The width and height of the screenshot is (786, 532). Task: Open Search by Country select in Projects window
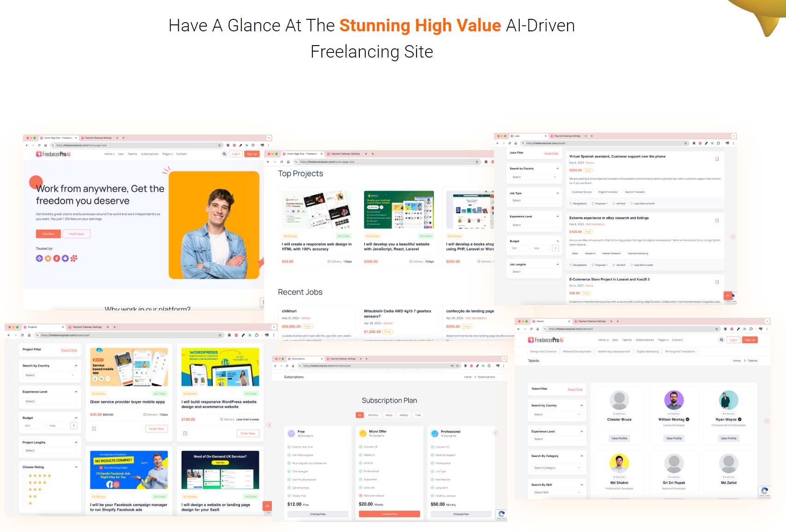(x=50, y=375)
